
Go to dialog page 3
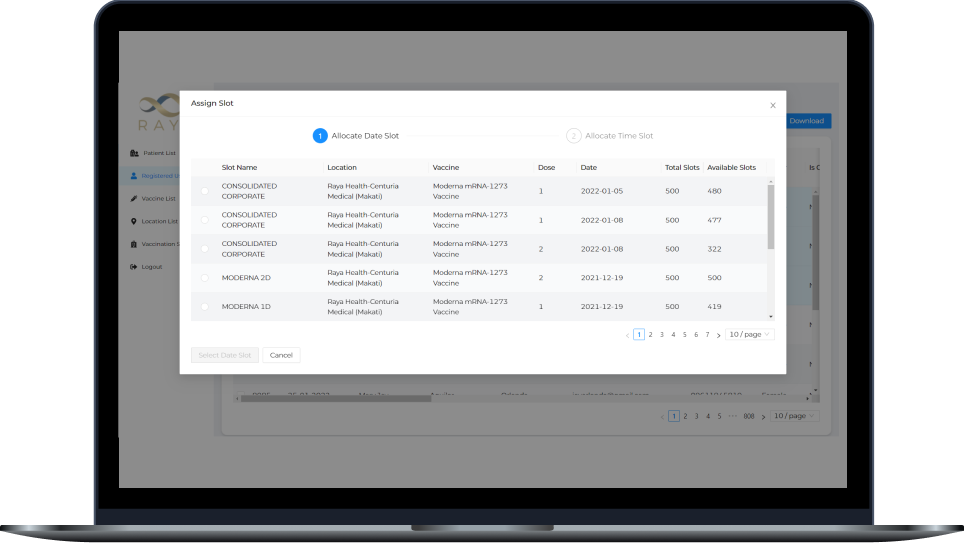[x=662, y=335]
